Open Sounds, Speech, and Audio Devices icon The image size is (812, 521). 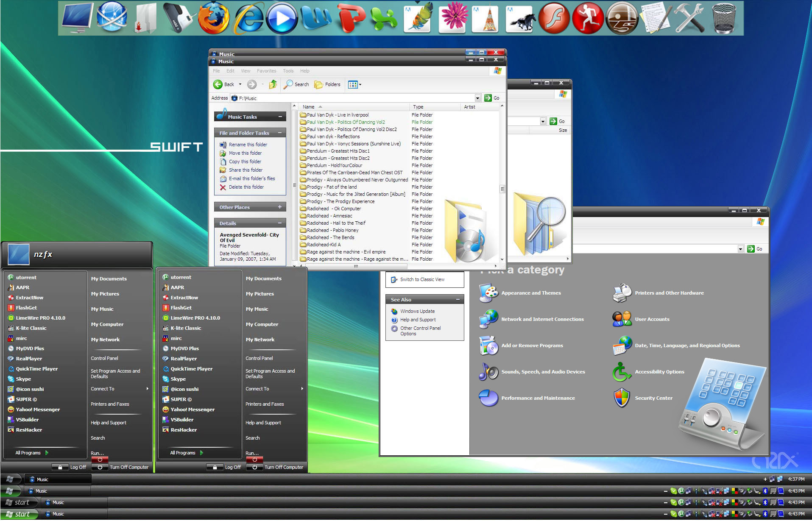488,372
